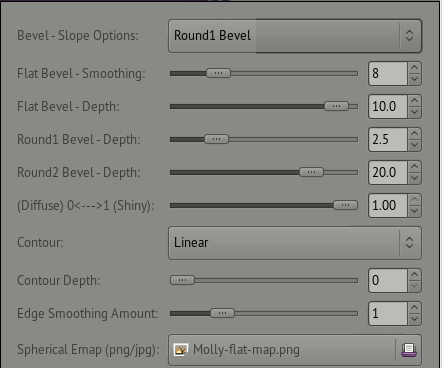The height and width of the screenshot is (368, 442).
Task: Open the Contour dropdown showing Linear
Action: (x=295, y=243)
